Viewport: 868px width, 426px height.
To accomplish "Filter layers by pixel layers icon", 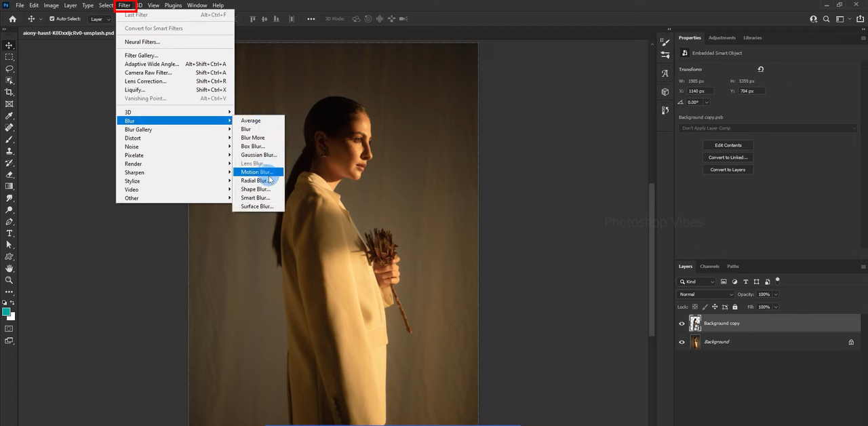I will click(724, 282).
